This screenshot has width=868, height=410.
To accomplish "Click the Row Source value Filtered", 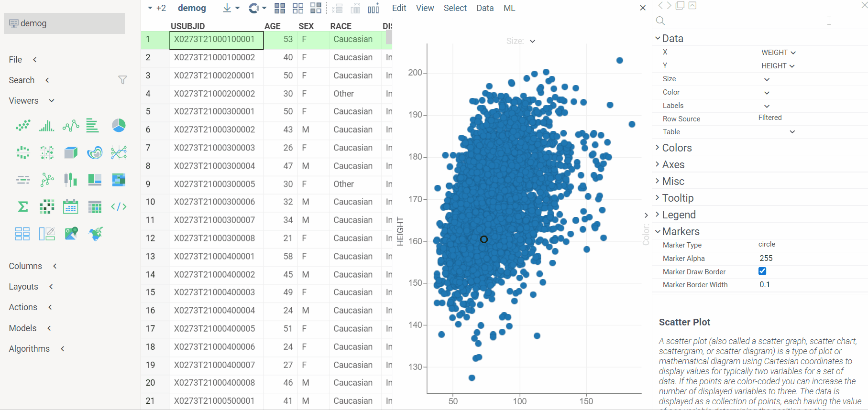I will tap(770, 118).
